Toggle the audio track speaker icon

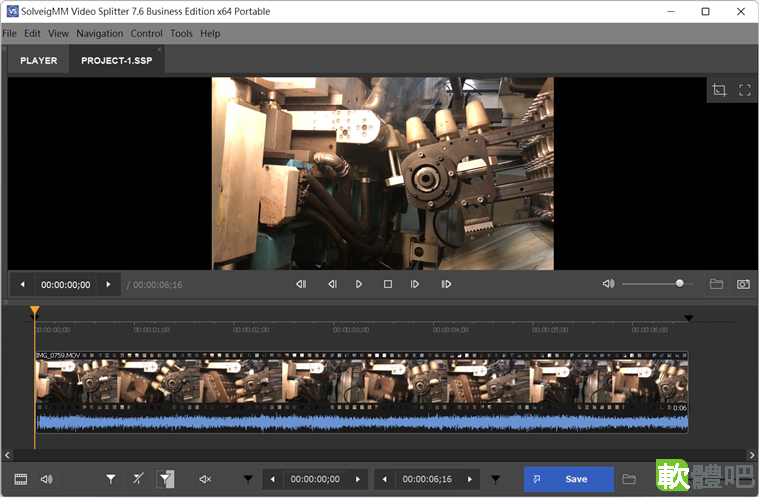[x=46, y=479]
